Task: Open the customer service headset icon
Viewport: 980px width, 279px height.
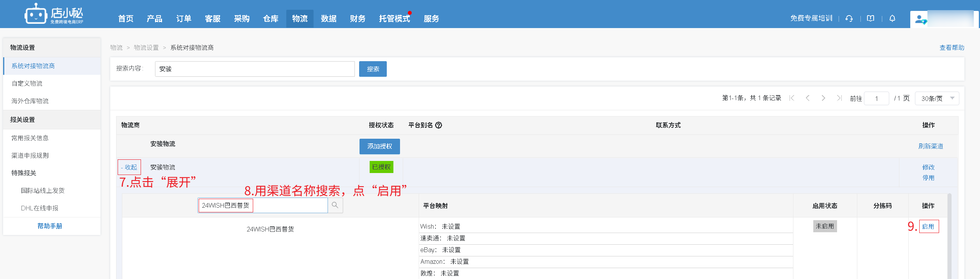Action: pyautogui.click(x=849, y=19)
